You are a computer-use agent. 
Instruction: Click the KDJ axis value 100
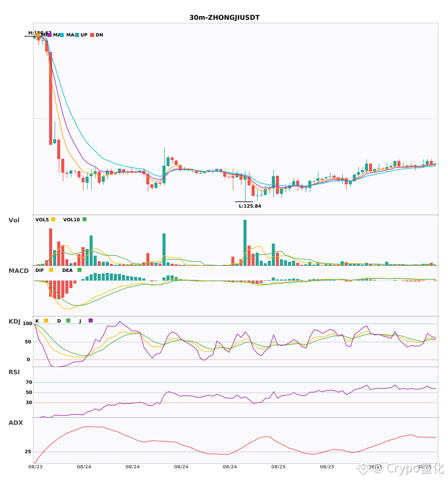(27, 324)
